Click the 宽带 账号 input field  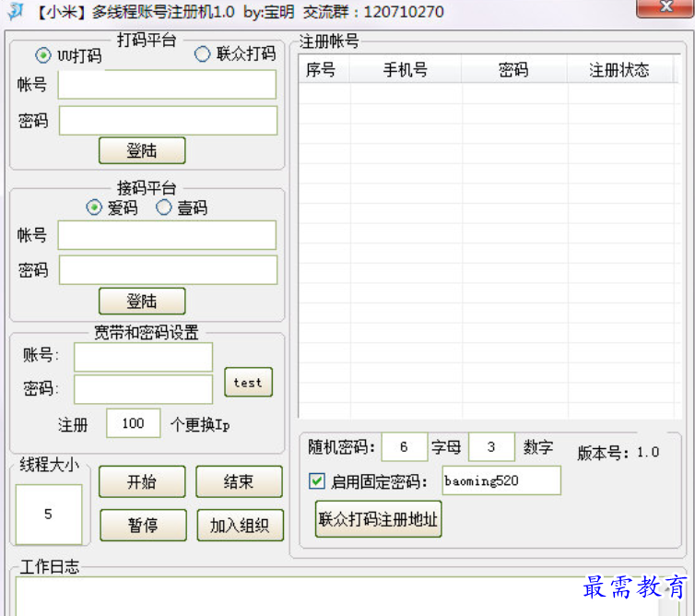click(143, 357)
